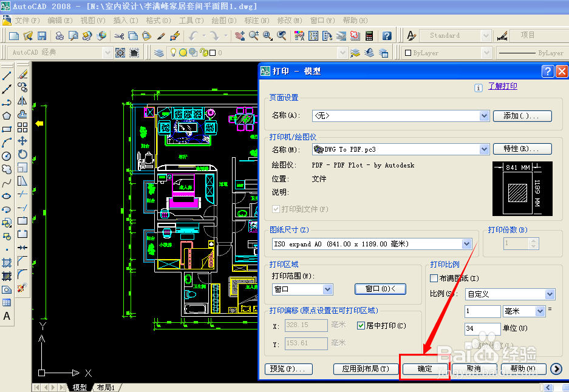Open the Layer Properties Manager icon

pos(158,53)
